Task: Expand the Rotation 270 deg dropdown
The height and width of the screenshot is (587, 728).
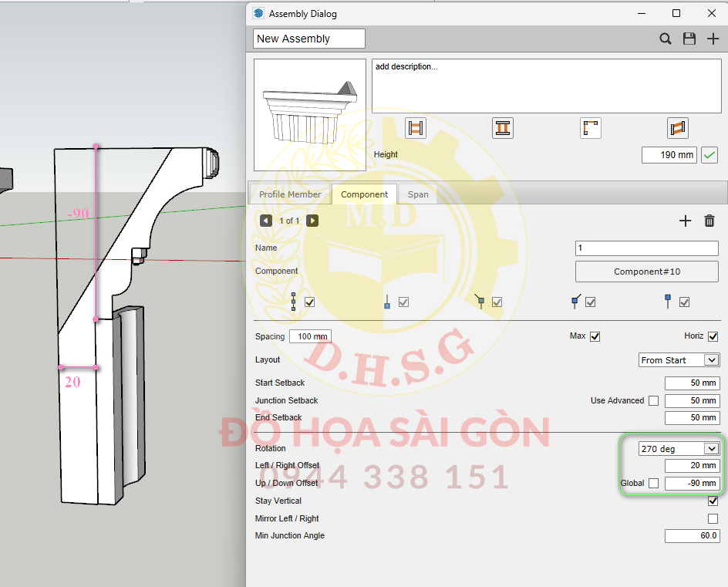Action: pos(679,448)
